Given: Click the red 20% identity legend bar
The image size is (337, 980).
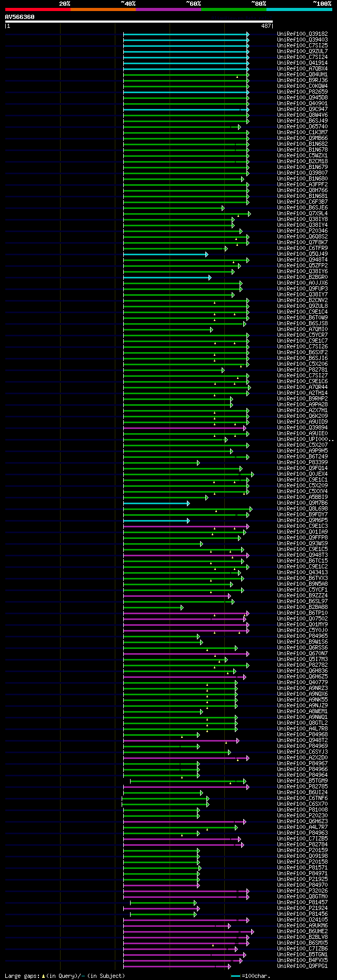Looking at the screenshot, I should [x=37, y=9].
